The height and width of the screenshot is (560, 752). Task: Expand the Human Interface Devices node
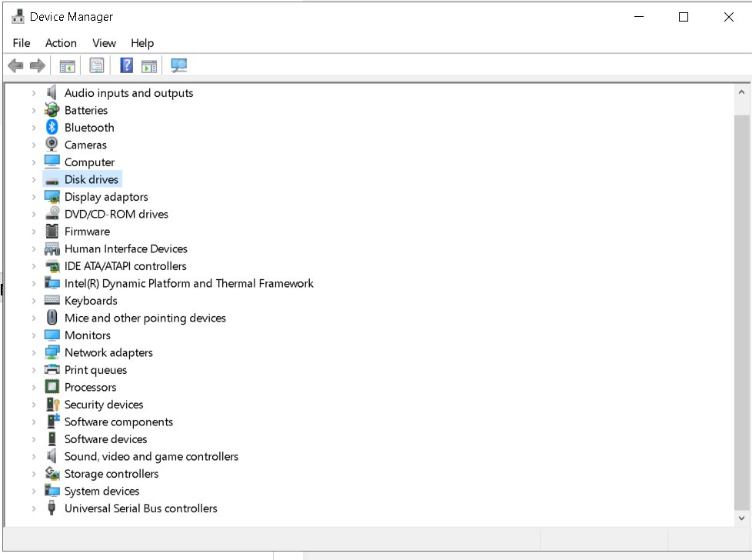coord(34,248)
